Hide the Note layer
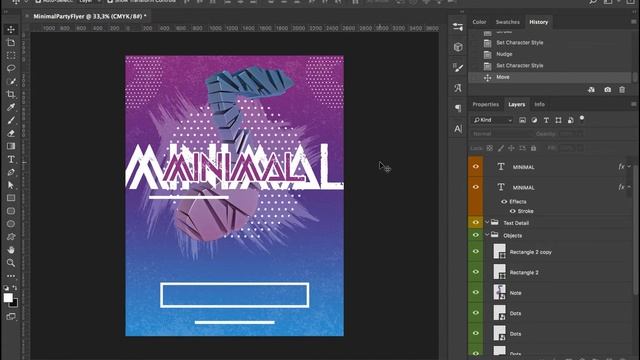Viewport: 640px width, 360px height. (x=476, y=292)
